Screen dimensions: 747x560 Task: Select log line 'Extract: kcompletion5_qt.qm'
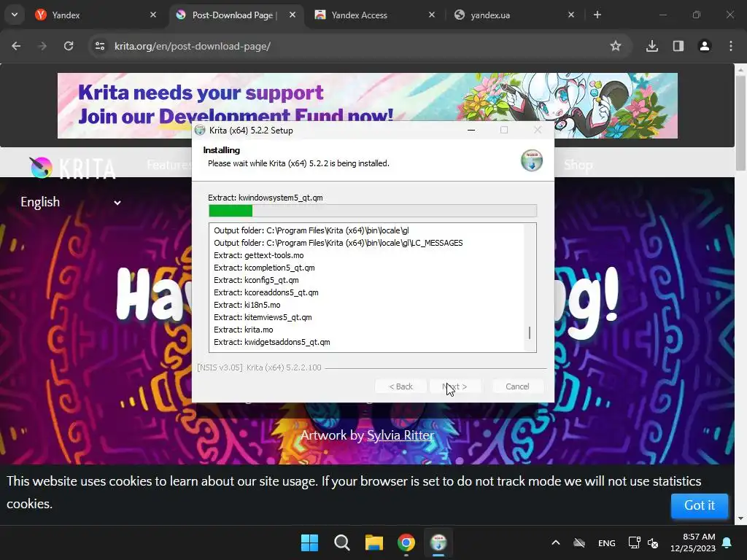(264, 268)
